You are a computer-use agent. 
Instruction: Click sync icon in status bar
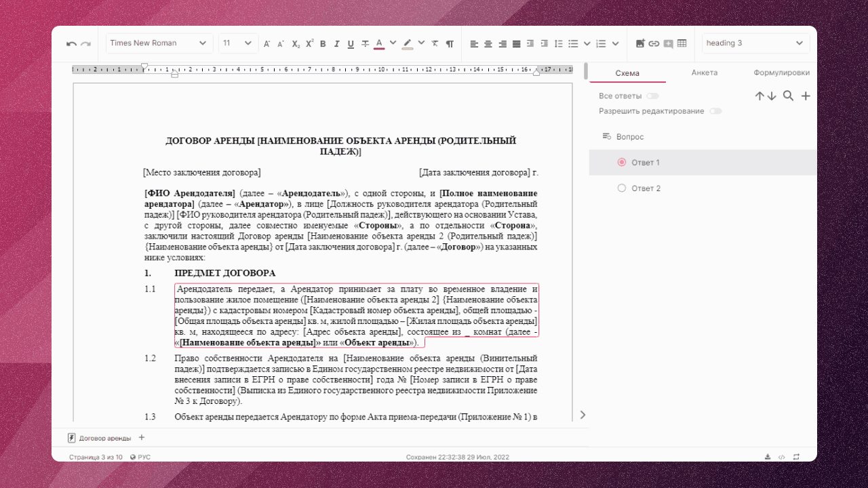[x=796, y=457]
